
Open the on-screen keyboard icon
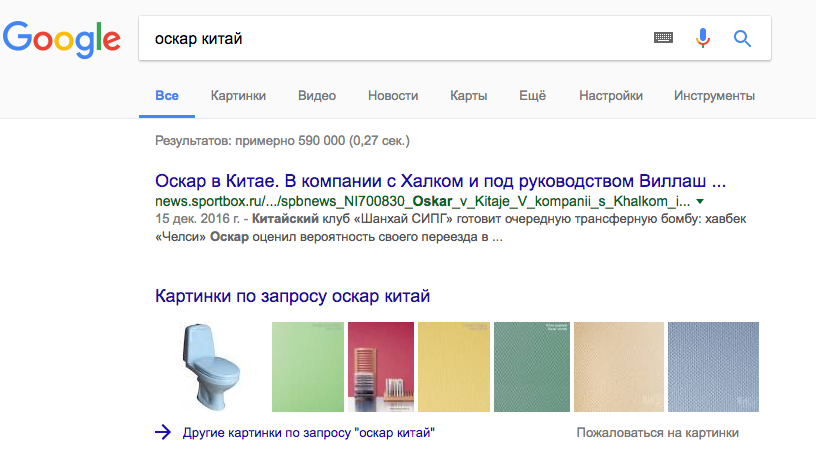click(663, 38)
